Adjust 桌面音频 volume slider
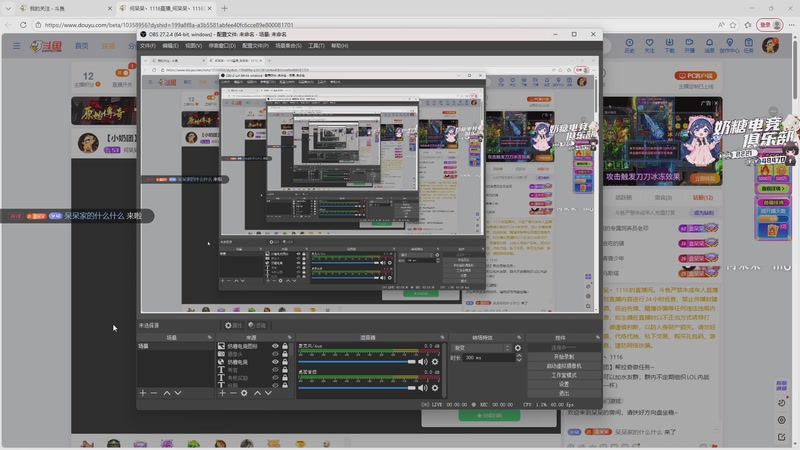 357,388
